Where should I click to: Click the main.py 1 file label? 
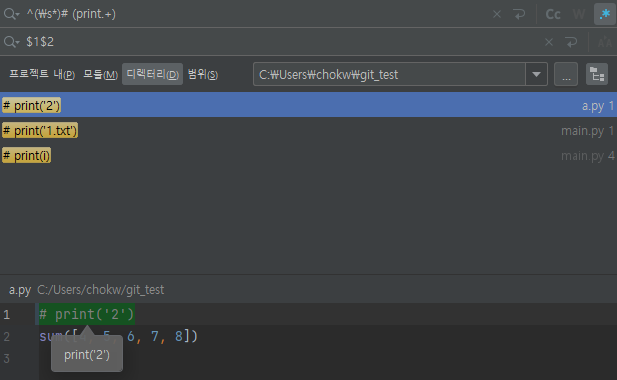587,130
